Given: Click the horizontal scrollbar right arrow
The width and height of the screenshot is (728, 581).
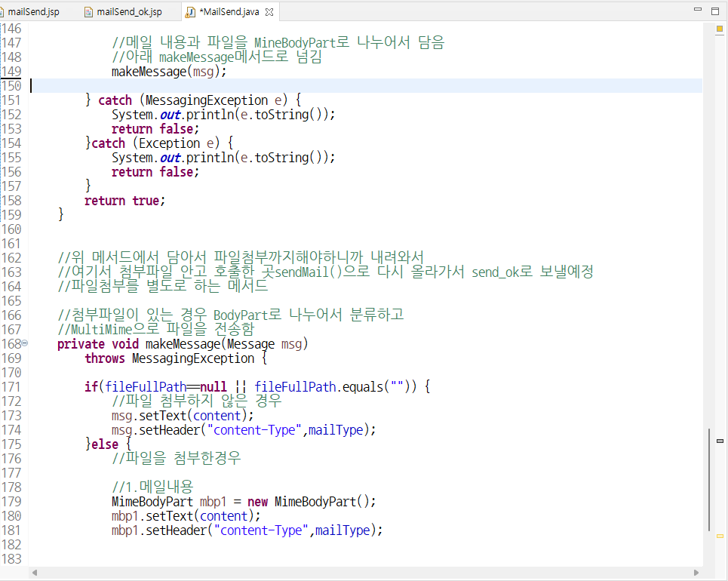Looking at the screenshot, I should (696, 573).
